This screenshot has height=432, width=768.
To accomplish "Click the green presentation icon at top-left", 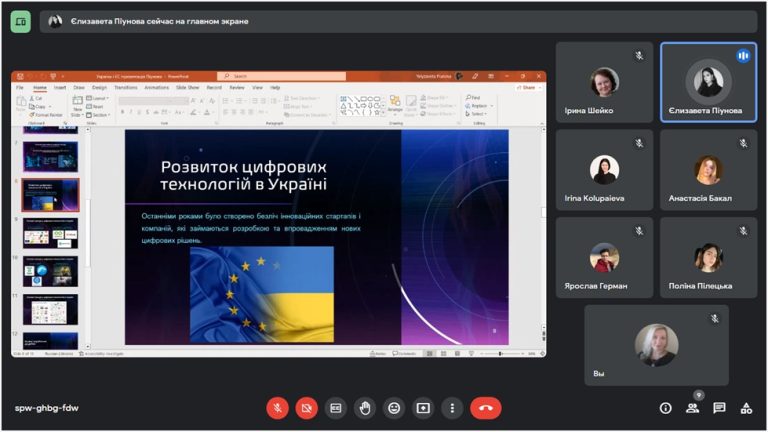I will 21,22.
